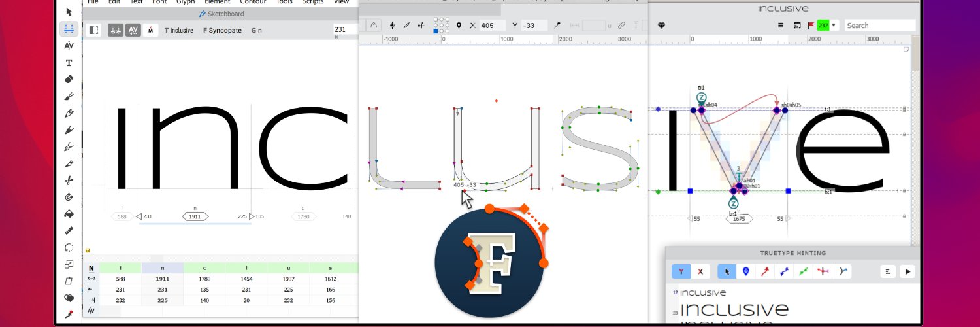
Task: Click the M metrics mark icon in Sketchboard bar
Action: (151, 30)
